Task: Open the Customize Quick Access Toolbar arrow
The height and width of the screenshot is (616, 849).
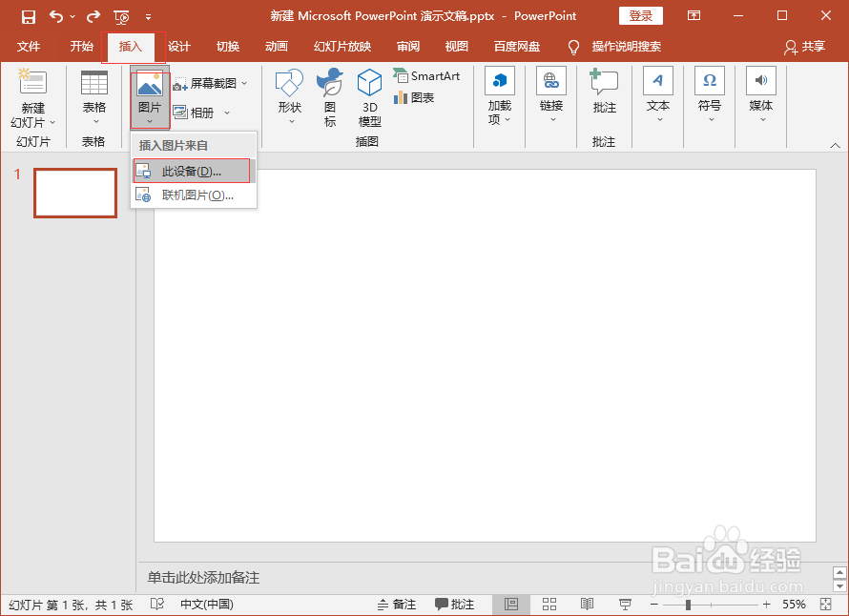Action: (x=149, y=17)
